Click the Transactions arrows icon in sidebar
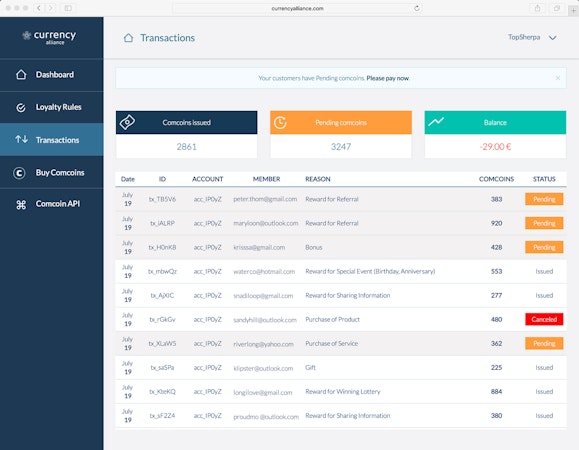Viewport: 579px width, 450px height. [x=21, y=140]
